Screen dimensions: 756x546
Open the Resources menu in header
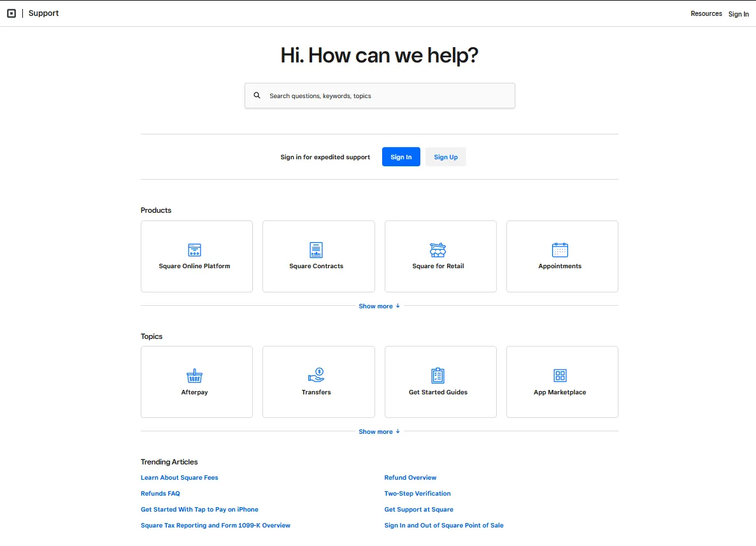click(706, 13)
